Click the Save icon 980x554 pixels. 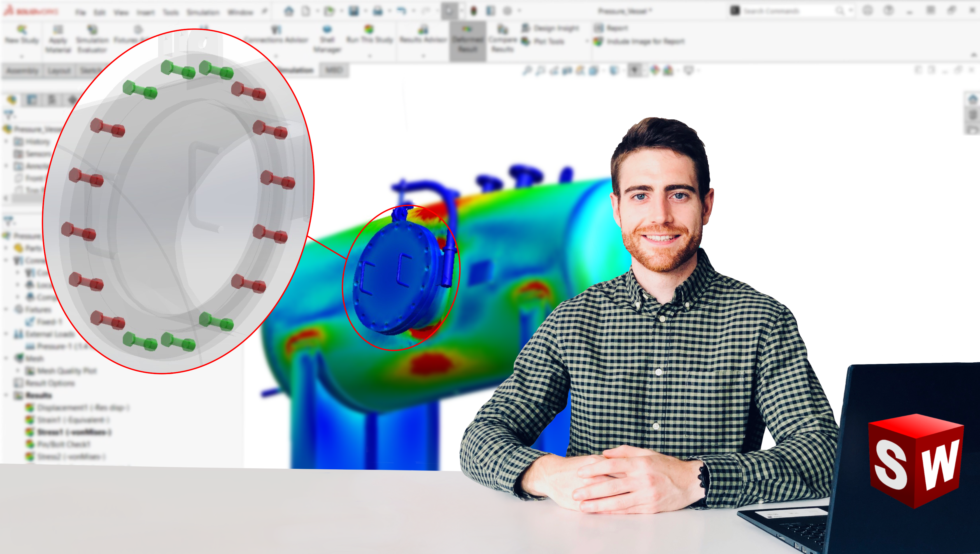pyautogui.click(x=354, y=11)
